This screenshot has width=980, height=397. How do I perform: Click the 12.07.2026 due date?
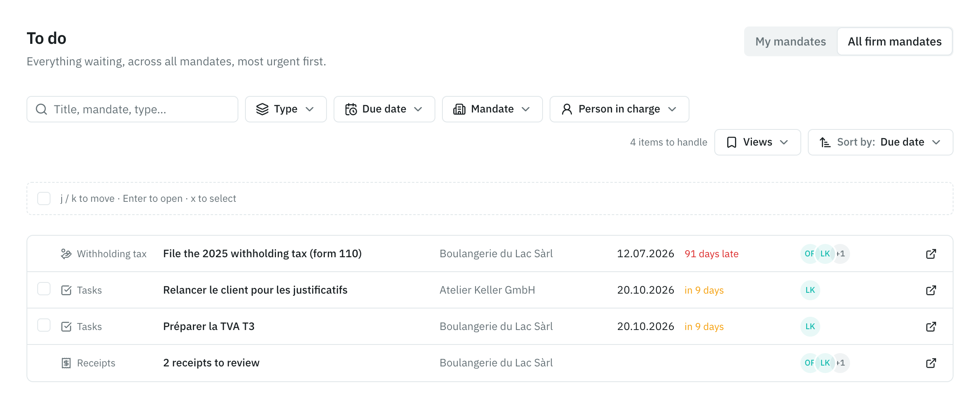[646, 254]
